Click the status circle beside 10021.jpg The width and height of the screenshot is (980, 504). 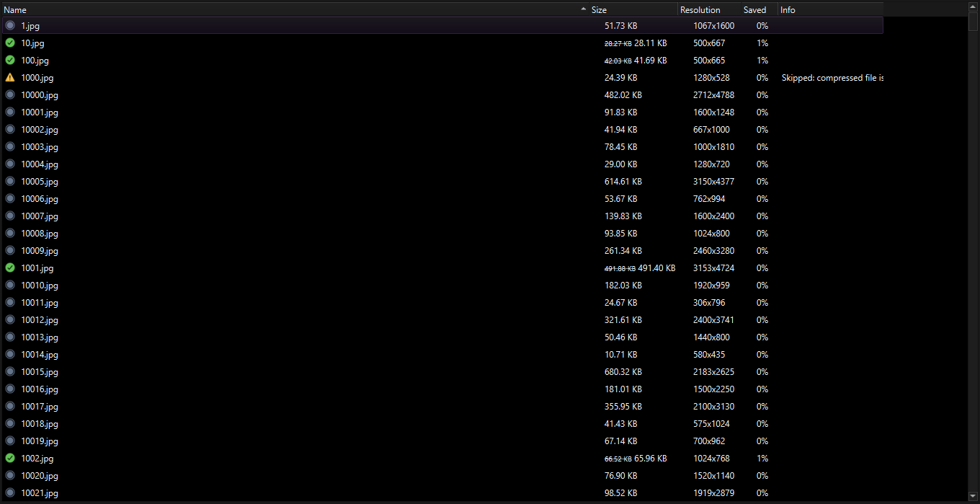click(10, 492)
